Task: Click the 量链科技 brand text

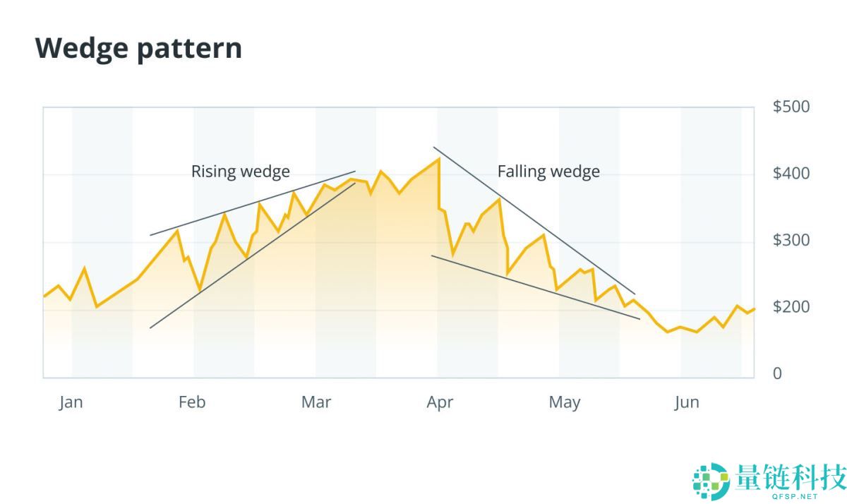Action: (x=789, y=477)
